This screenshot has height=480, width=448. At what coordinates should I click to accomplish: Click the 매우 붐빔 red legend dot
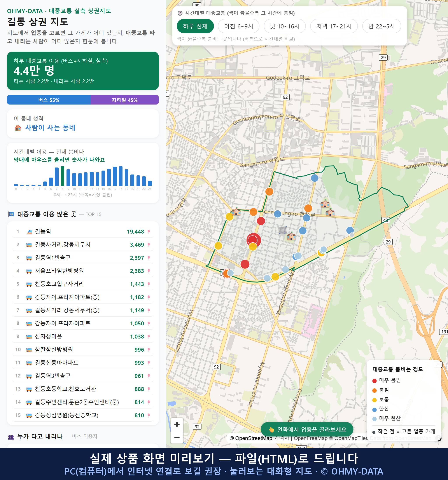[374, 381]
